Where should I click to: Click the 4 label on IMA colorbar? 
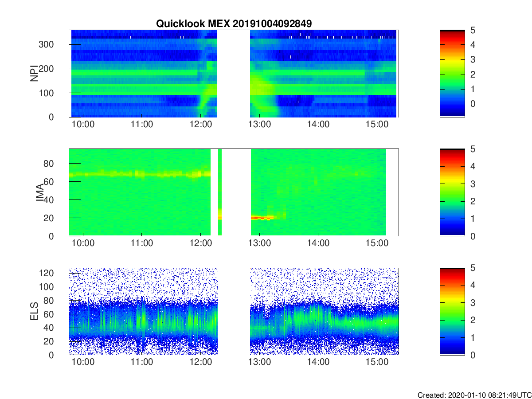click(x=472, y=167)
